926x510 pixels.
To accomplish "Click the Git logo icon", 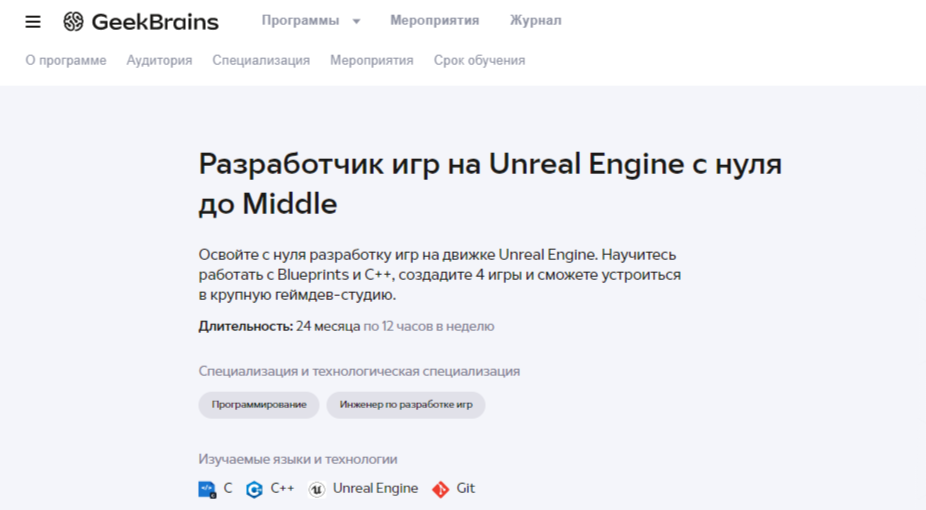I will point(441,489).
